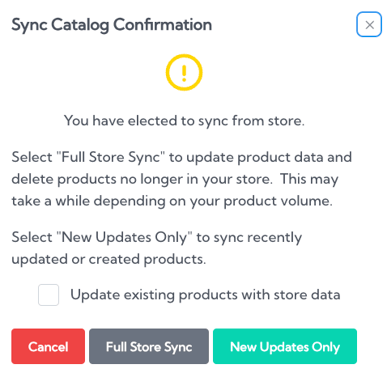This screenshot has height=373, width=387.
Task: Click the yellow exclamation warning icon
Action: tap(184, 72)
